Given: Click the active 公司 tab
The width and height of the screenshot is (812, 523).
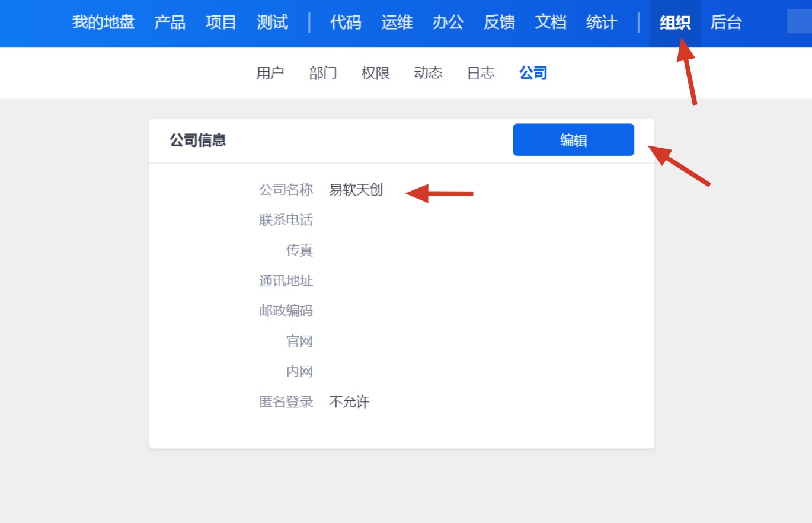Looking at the screenshot, I should click(533, 73).
